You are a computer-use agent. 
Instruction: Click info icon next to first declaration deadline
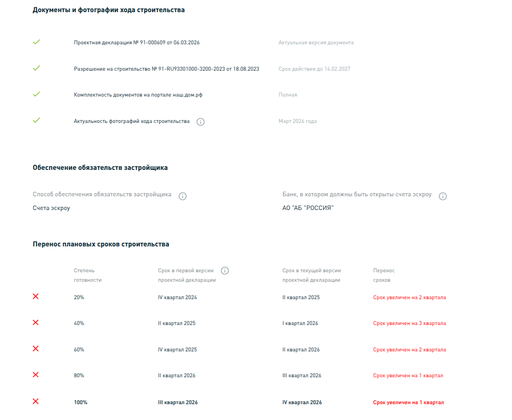[x=225, y=271]
